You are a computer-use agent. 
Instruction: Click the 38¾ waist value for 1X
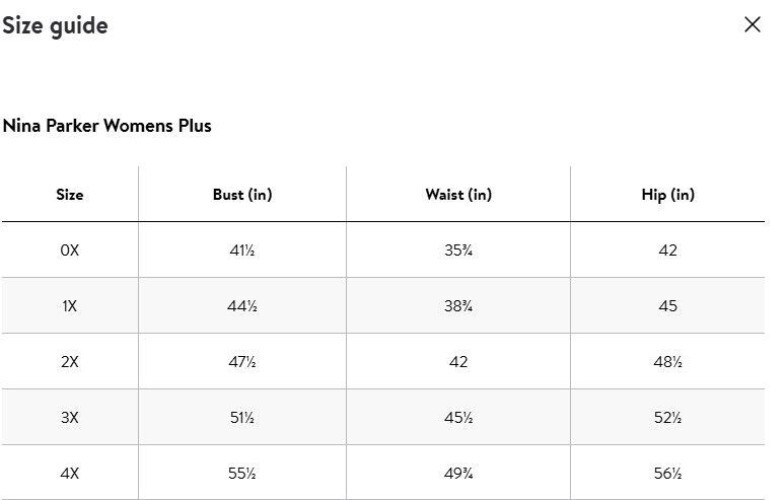pyautogui.click(x=459, y=306)
